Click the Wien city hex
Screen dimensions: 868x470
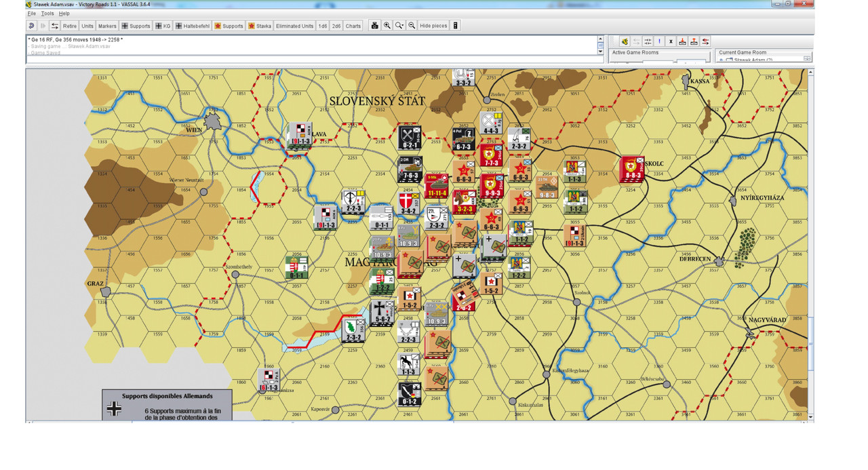214,121
